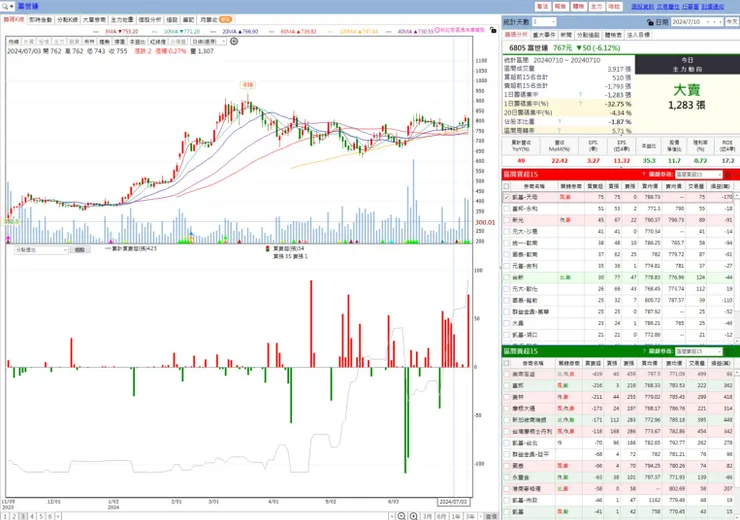Screen dimensions: 740x520
Task: Tick the 富邦-永和 row checkbox
Action: [x=506, y=209]
